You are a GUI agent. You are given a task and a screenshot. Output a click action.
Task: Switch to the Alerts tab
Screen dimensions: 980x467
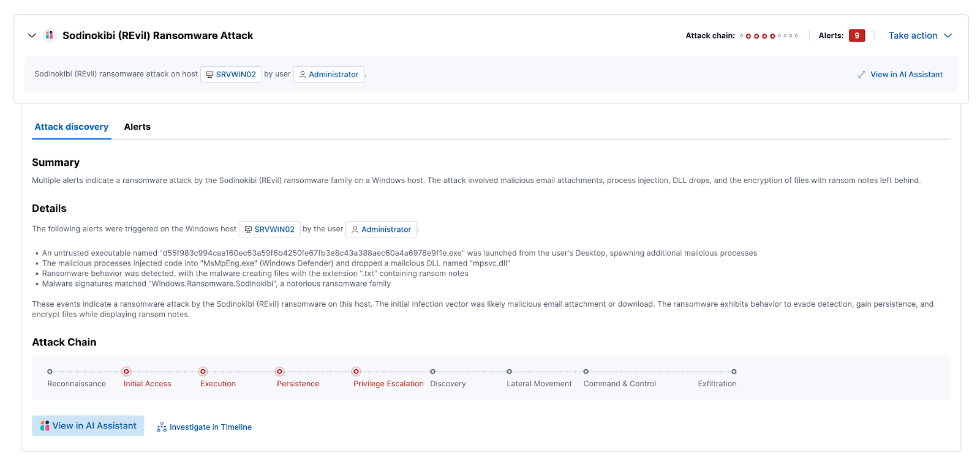[x=137, y=127]
